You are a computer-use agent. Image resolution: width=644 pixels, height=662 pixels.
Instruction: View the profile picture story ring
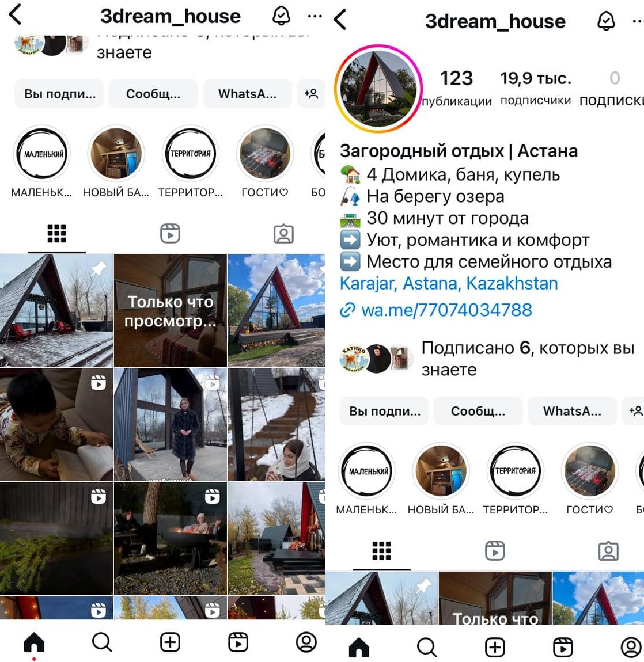[378, 89]
